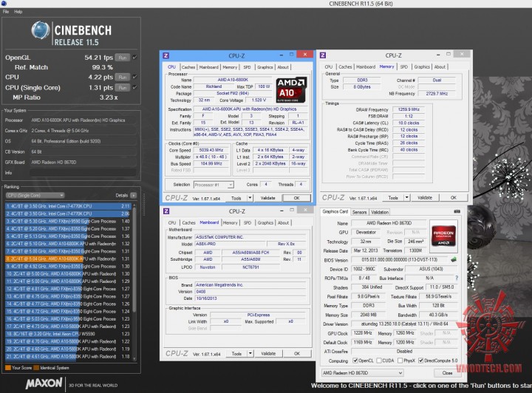Open the About tab in the CPU-Z CPU window

(283, 67)
